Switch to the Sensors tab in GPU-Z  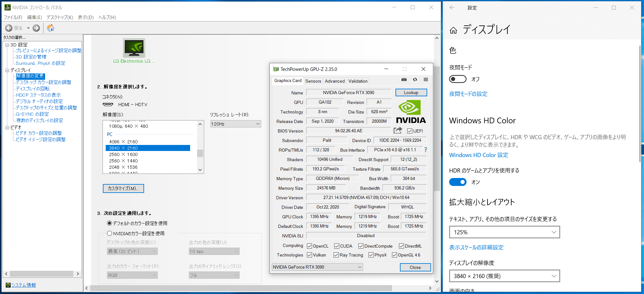pyautogui.click(x=313, y=81)
